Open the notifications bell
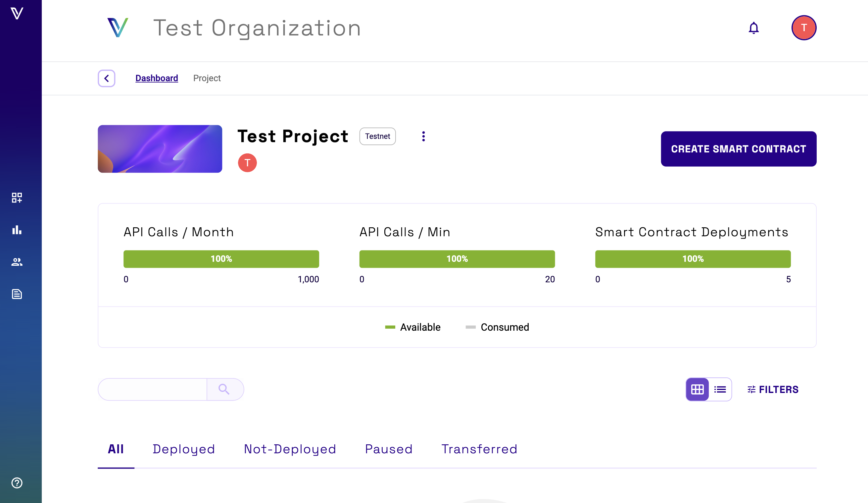 click(x=753, y=28)
